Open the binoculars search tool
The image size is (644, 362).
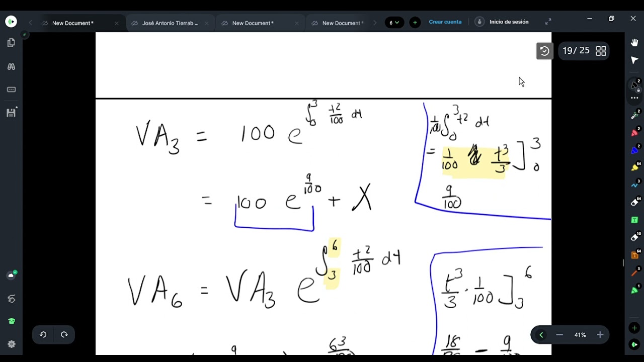(11, 66)
